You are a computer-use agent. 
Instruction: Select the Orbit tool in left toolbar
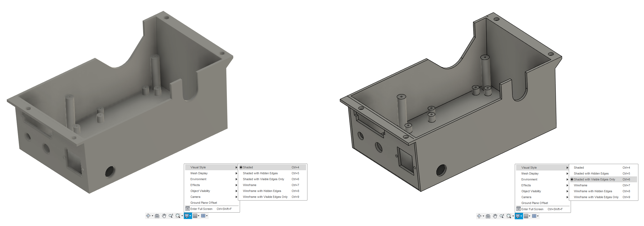[148, 216]
